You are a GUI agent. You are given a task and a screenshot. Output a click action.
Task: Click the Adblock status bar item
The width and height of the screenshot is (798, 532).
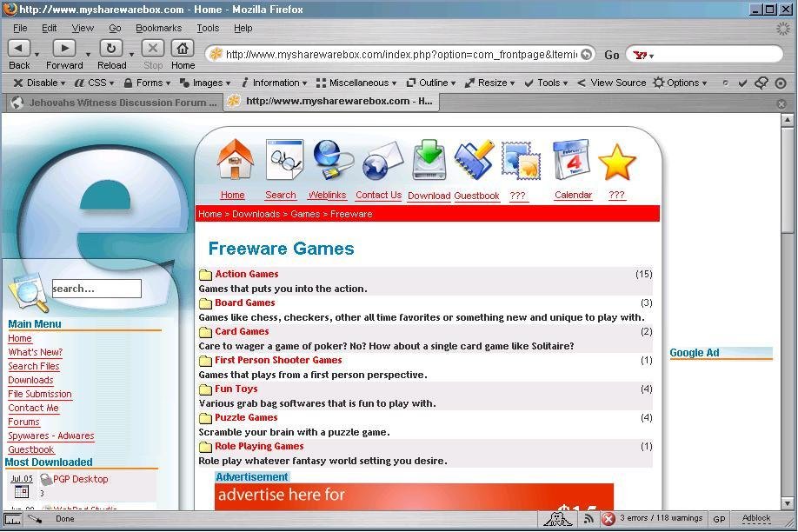point(756,519)
